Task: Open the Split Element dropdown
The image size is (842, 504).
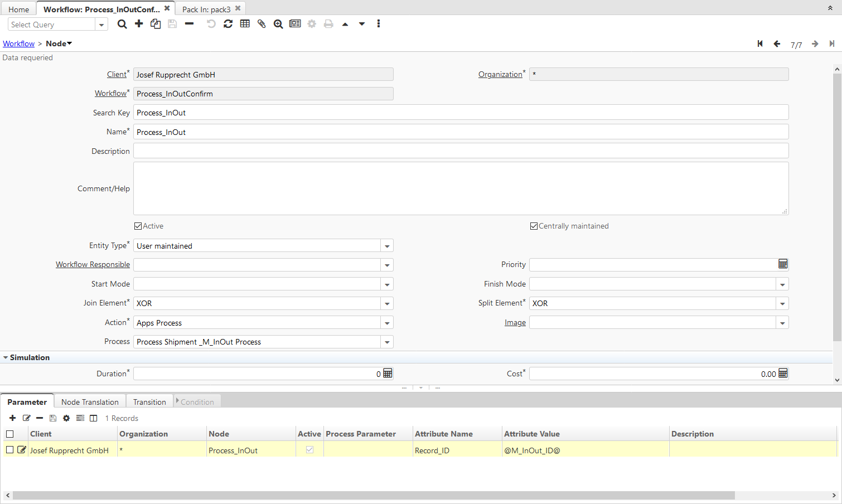Action: [782, 303]
